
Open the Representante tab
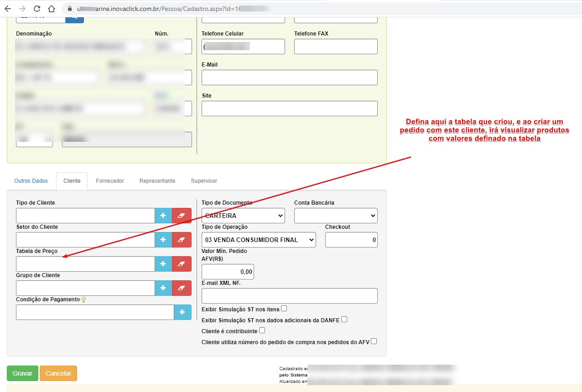[x=157, y=181]
